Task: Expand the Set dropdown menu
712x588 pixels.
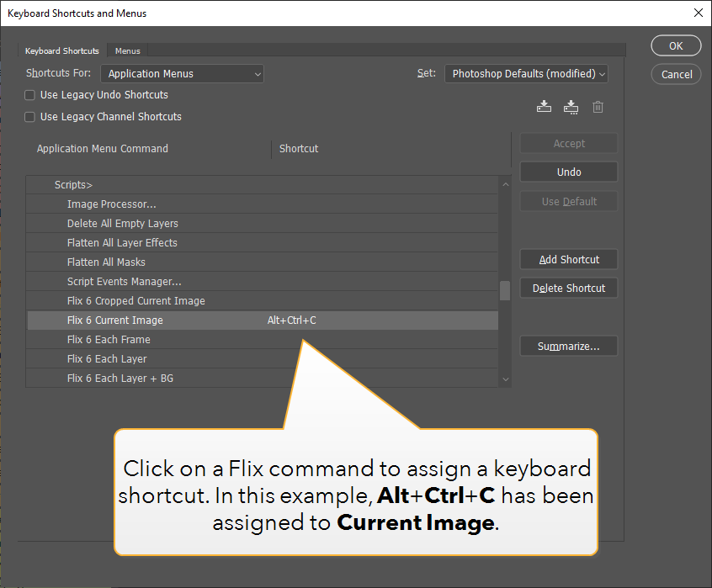Action: coord(526,74)
